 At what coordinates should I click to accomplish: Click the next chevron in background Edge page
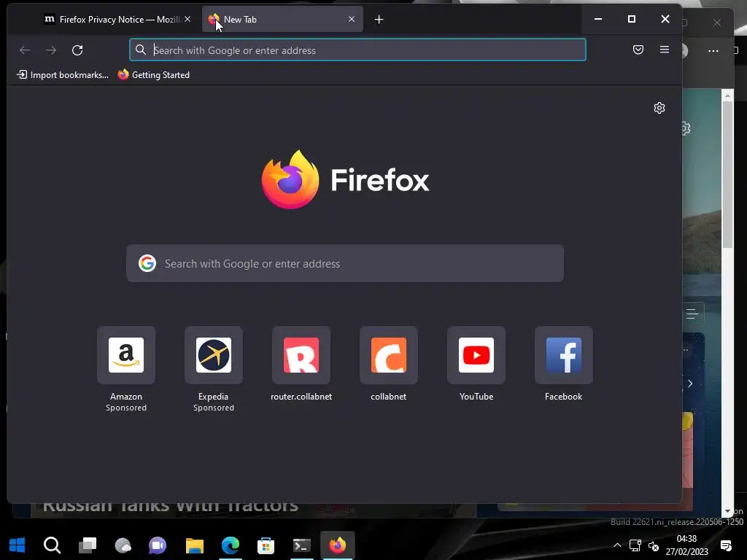pos(690,384)
